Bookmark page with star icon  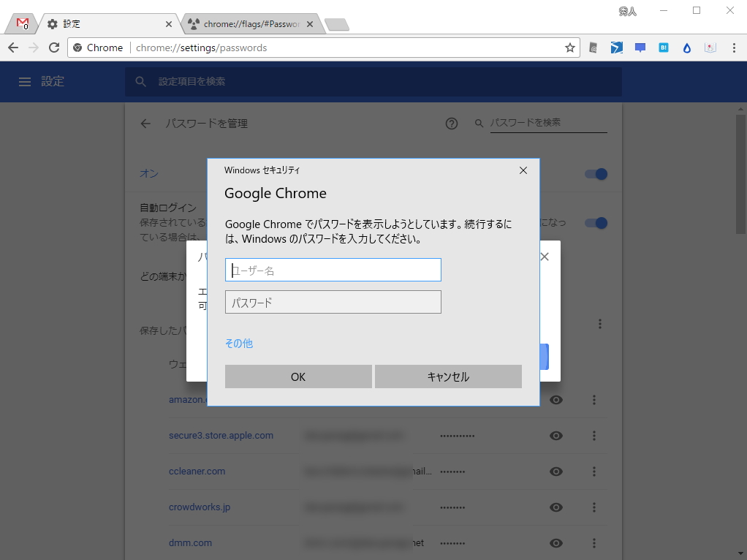pyautogui.click(x=570, y=48)
